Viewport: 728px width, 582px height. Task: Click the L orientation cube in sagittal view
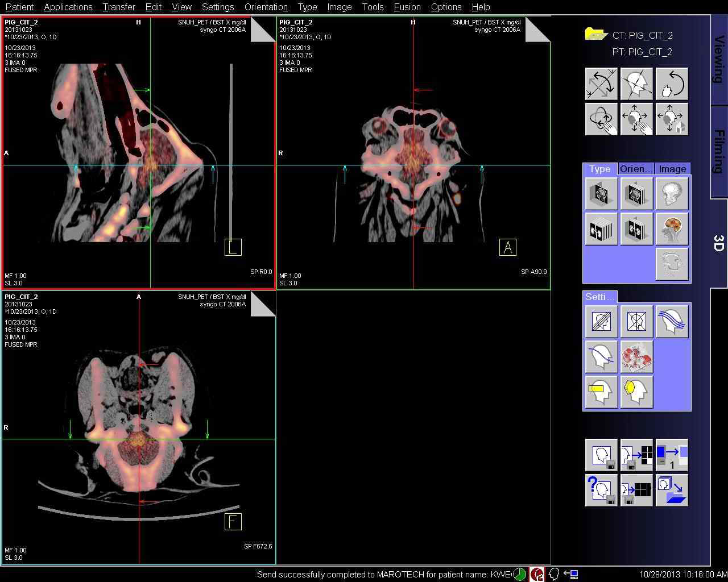233,247
